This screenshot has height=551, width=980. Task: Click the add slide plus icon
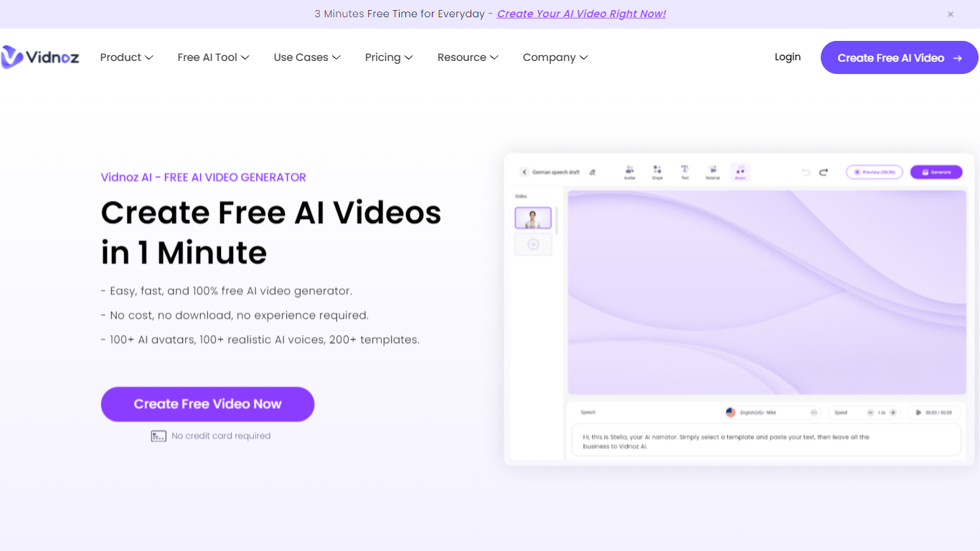[x=533, y=245]
